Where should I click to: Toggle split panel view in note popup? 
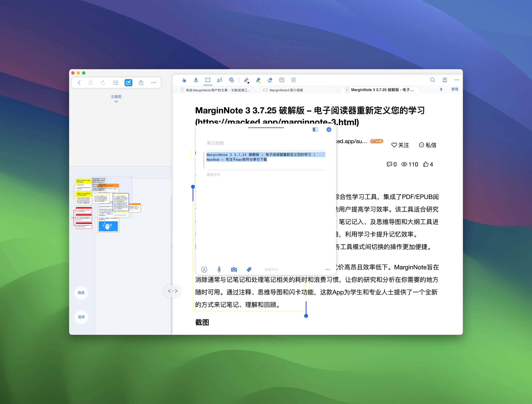[315, 130]
